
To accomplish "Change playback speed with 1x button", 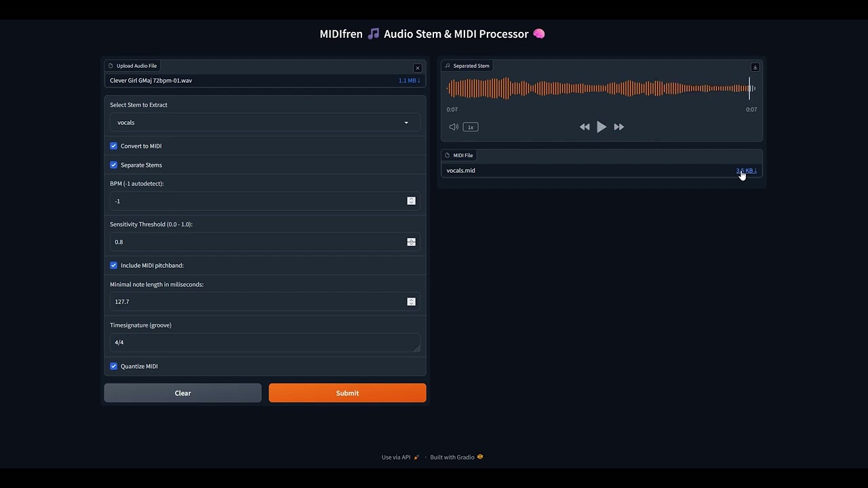I will pos(471,127).
